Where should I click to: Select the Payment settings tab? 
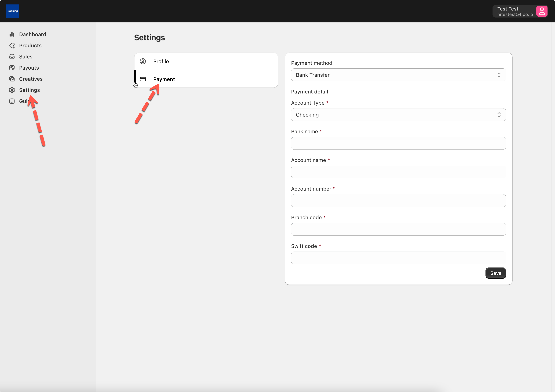click(206, 79)
